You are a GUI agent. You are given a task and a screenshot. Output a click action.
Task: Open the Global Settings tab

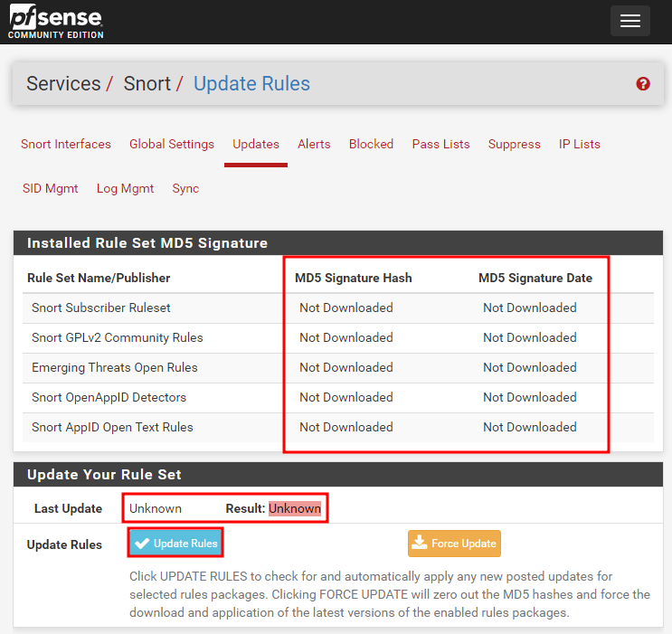pos(172,144)
